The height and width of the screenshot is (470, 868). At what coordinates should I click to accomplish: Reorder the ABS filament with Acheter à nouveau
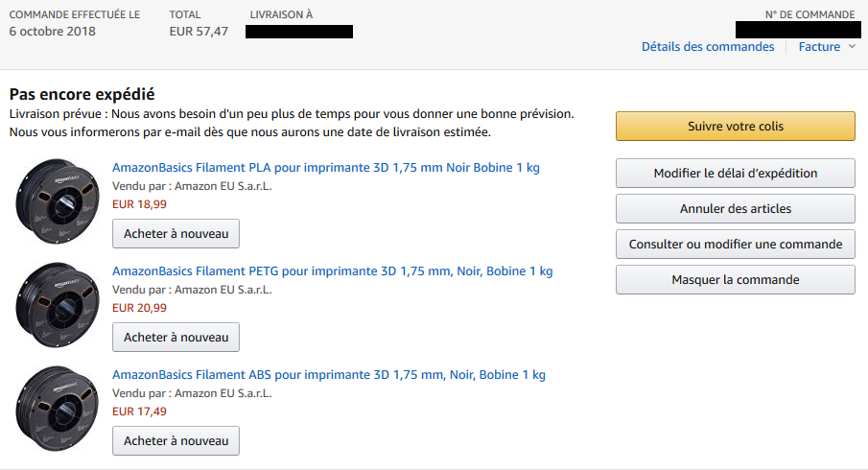[x=176, y=441]
